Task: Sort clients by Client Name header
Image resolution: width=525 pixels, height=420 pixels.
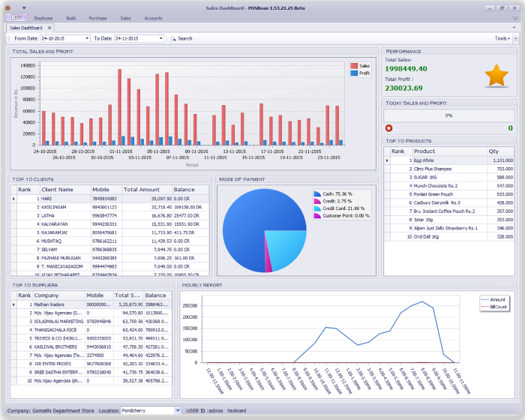Action: pos(66,190)
